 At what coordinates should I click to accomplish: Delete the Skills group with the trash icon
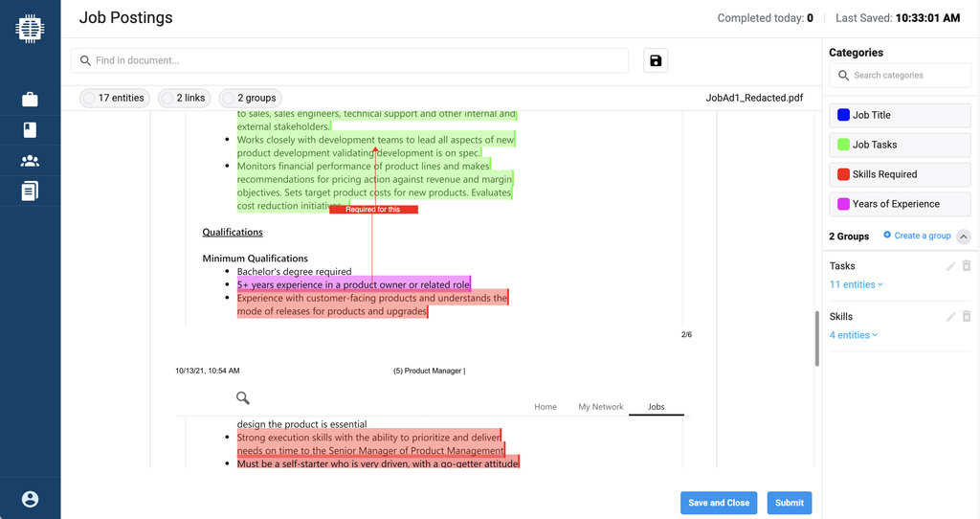point(967,316)
